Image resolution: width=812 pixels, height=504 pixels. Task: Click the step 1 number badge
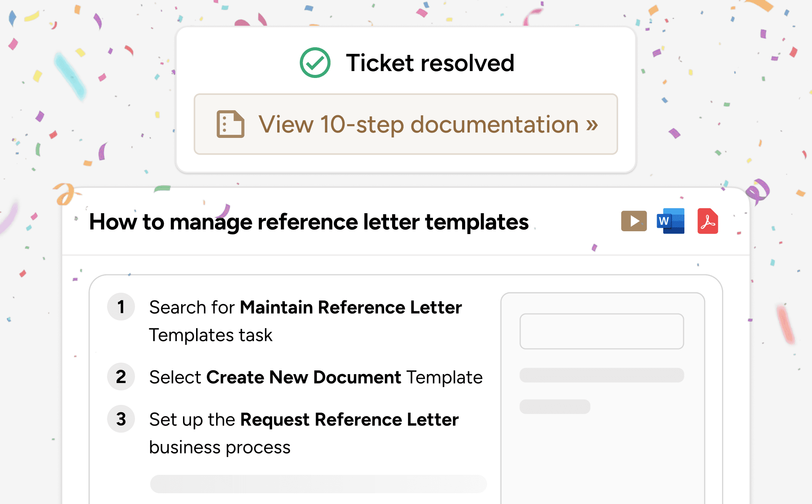(121, 307)
